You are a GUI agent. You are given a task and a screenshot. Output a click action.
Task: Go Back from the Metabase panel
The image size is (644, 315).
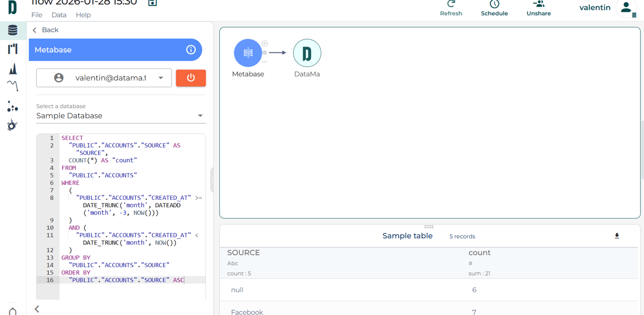point(45,30)
